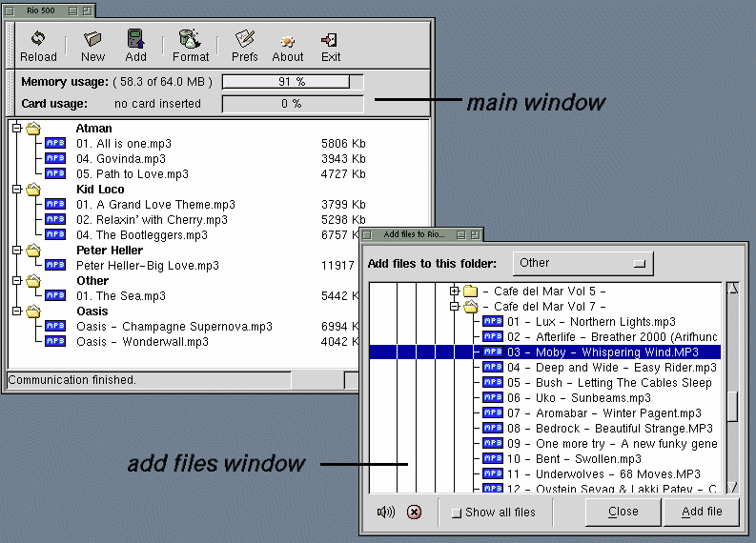Click the Rio 500 window title bar
This screenshot has height=543, width=756.
pyautogui.click(x=50, y=10)
